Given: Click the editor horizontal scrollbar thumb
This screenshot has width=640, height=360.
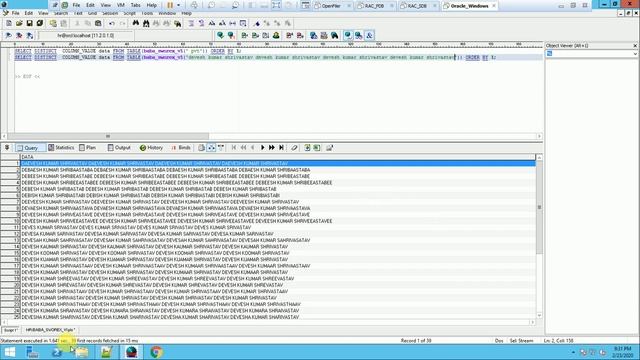Looking at the screenshot, I should tap(108, 136).
